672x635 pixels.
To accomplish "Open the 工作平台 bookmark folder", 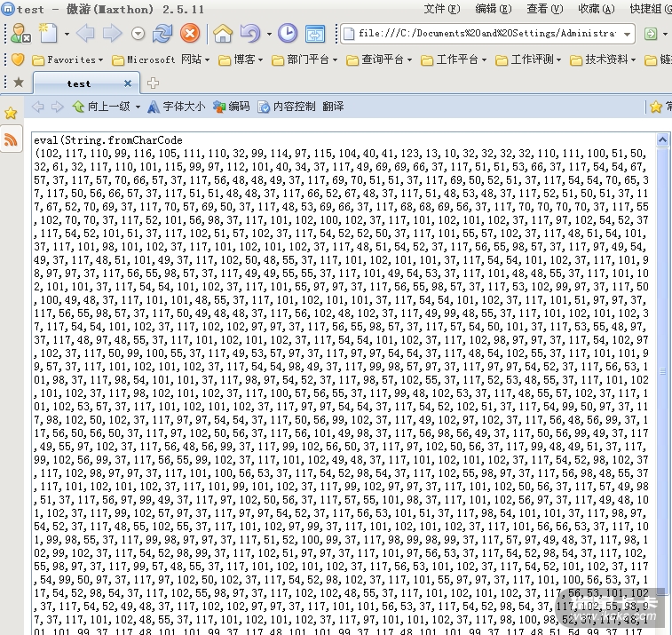I will (x=454, y=60).
